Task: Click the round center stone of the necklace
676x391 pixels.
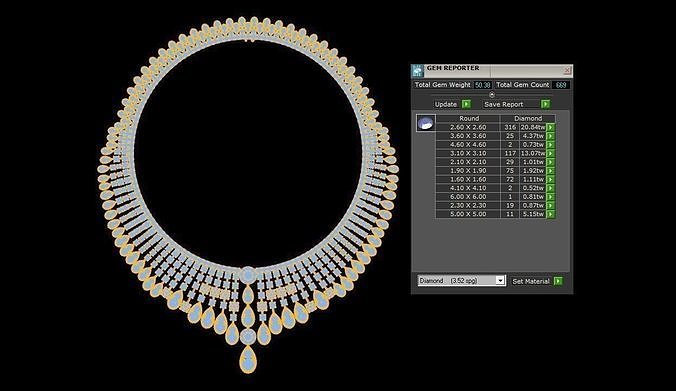Action: click(248, 275)
